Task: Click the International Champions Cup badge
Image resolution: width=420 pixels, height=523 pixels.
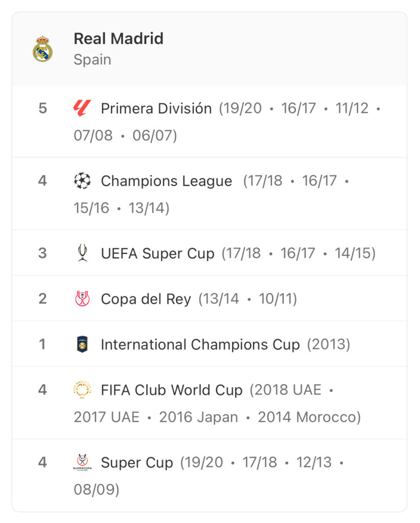Action: pos(82,344)
